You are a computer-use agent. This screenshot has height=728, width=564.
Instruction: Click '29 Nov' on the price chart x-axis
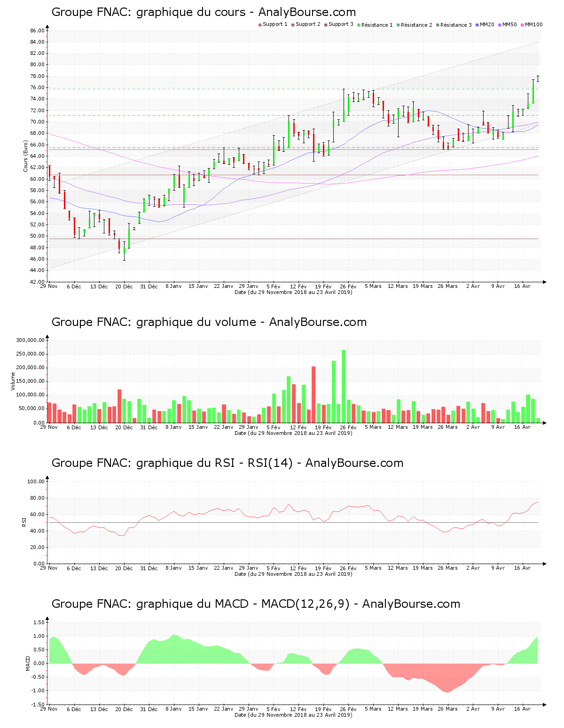tap(49, 287)
